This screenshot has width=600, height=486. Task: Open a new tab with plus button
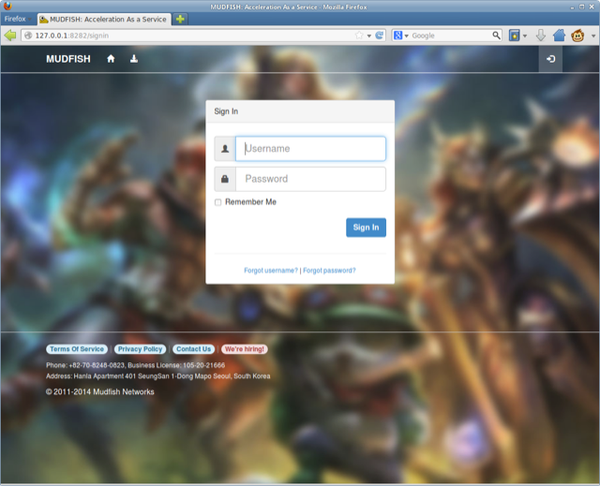180,19
